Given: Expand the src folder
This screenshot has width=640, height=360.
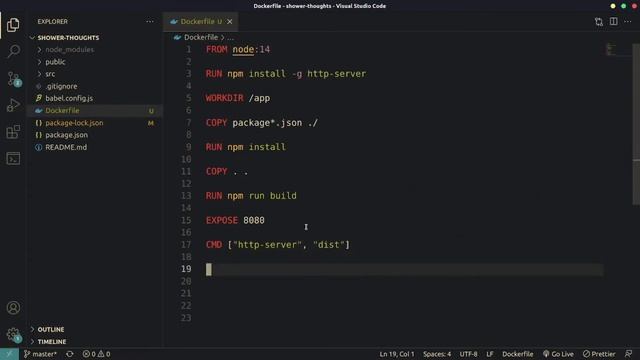Looking at the screenshot, I should (95, 74).
